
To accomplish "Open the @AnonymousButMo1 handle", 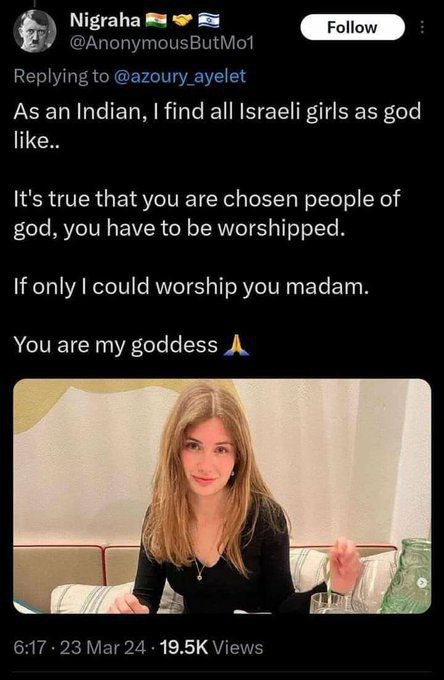I will click(x=162, y=43).
